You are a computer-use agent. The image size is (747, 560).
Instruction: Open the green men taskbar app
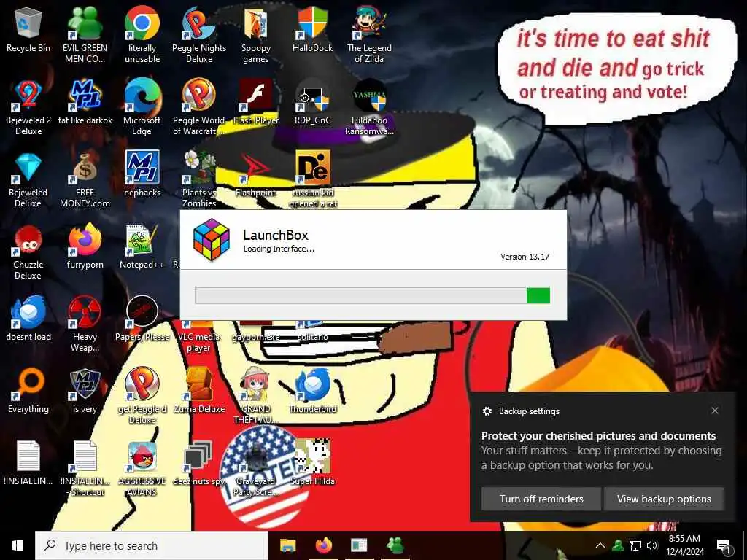click(395, 545)
